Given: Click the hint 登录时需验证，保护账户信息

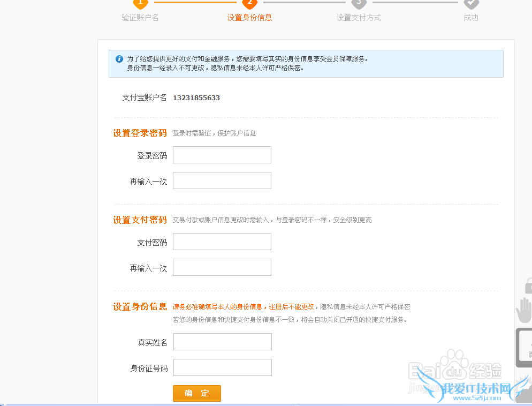Looking at the screenshot, I should coord(214,133).
